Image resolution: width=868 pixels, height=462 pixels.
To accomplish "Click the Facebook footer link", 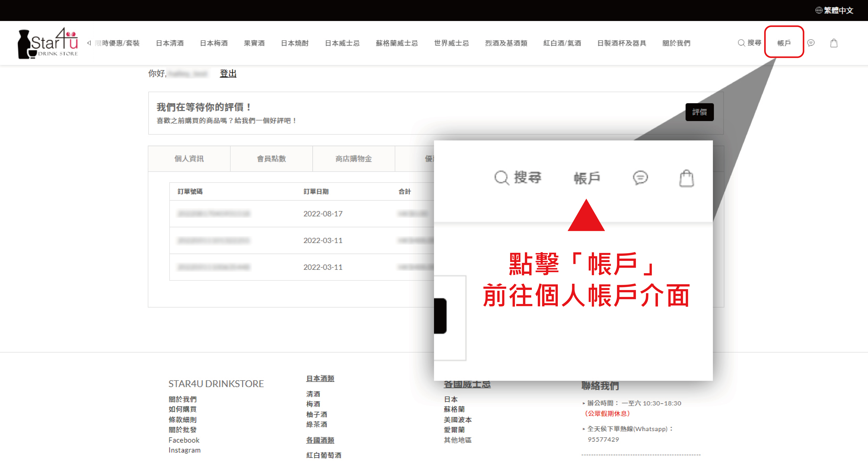I will [x=184, y=440].
